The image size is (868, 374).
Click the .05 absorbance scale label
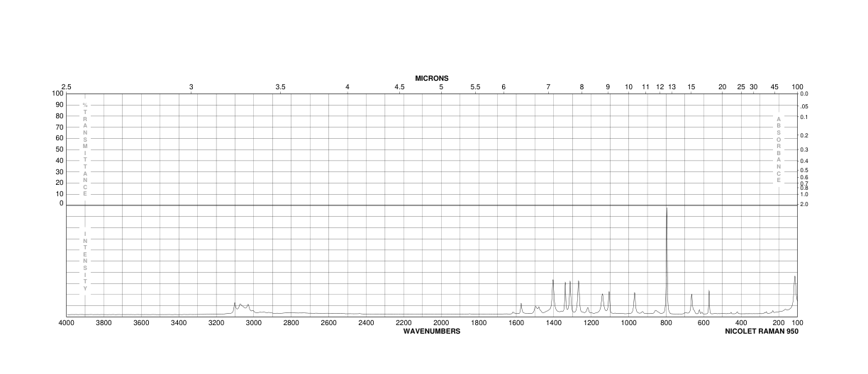click(803, 106)
